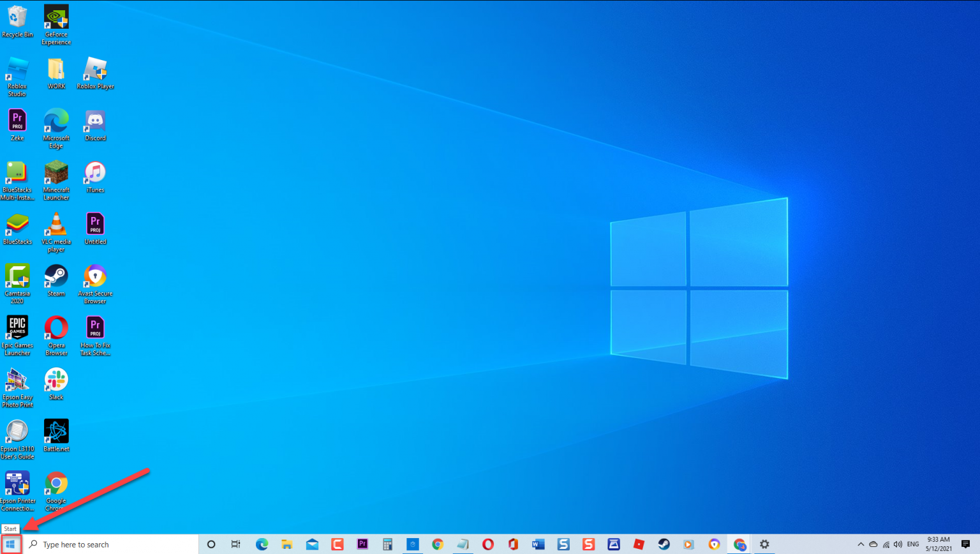Screen dimensions: 980x554
Task: Select the Battle.net desktop icon
Action: tap(56, 435)
